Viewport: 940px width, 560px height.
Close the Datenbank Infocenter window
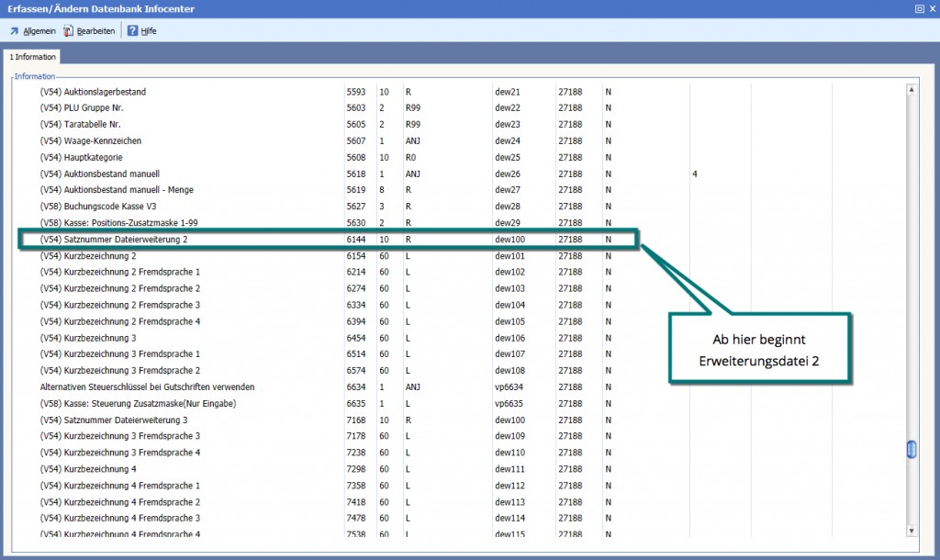tap(932, 8)
